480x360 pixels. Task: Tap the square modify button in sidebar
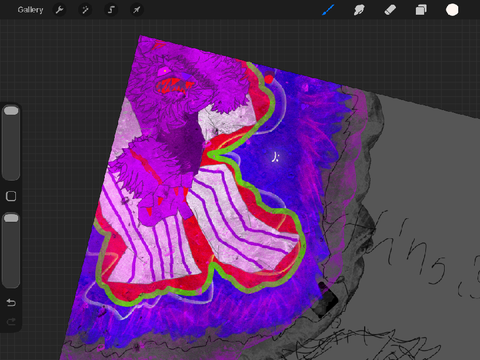click(x=11, y=196)
